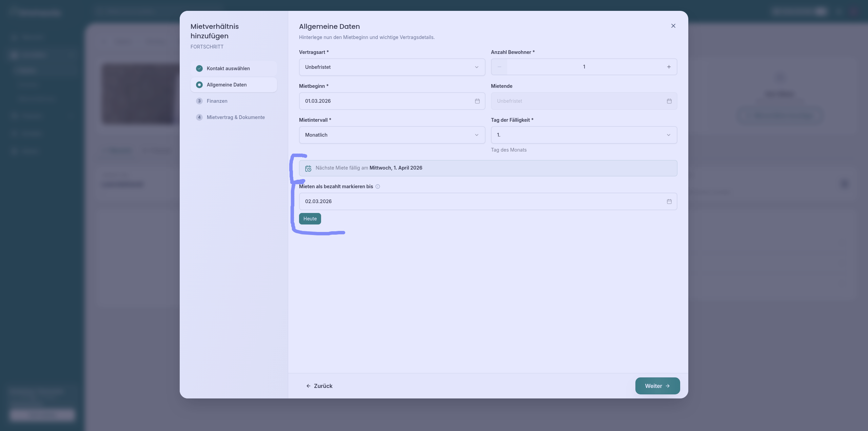Click the Kontakt auswählen checkmark icon
This screenshot has width=868, height=431.
click(199, 68)
